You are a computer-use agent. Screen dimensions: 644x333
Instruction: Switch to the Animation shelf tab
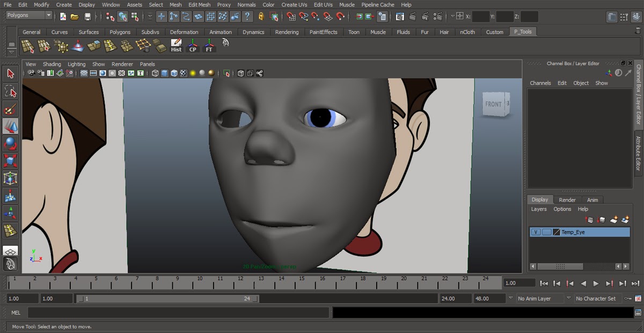coord(221,32)
